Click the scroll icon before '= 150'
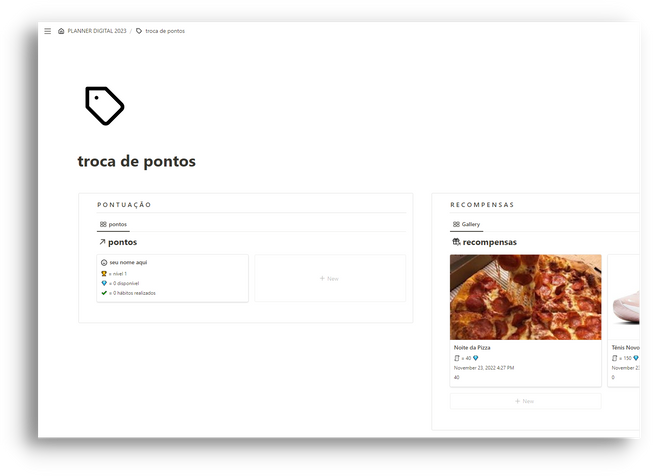Viewport: 653px width, 476px height. [615, 358]
